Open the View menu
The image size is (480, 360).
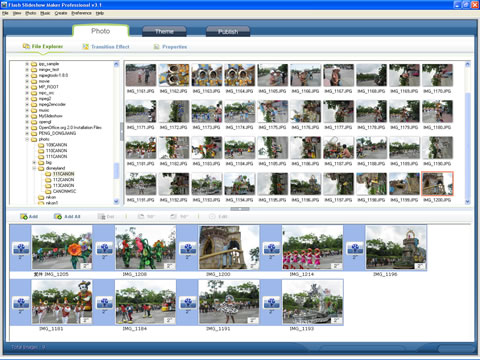17,13
